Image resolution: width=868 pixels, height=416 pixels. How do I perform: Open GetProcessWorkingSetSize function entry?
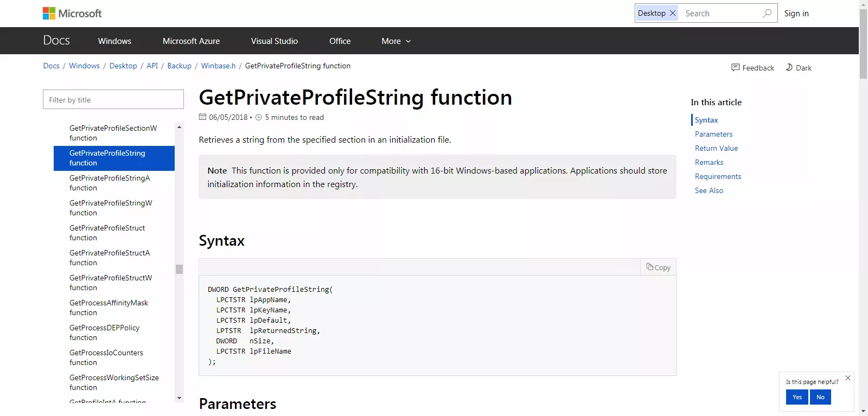(114, 382)
